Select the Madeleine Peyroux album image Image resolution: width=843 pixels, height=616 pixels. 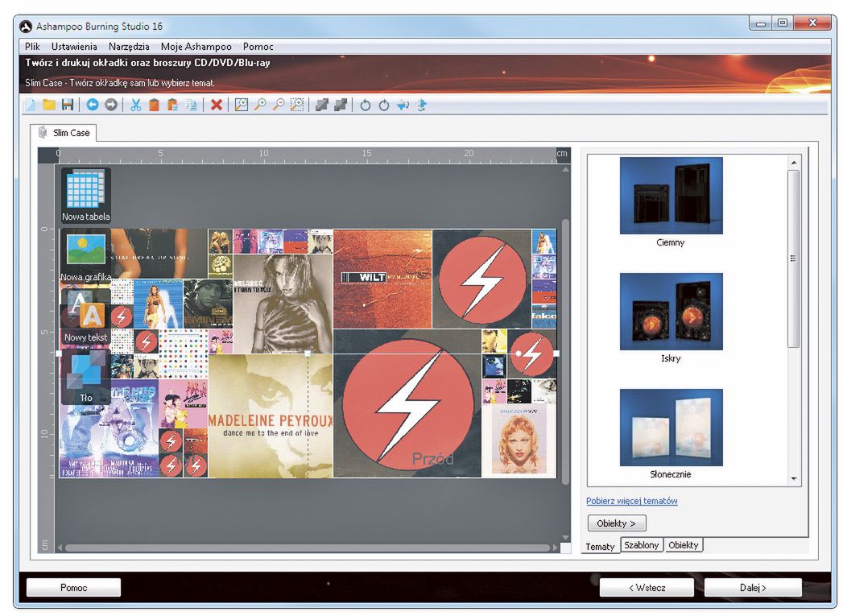(x=271, y=415)
